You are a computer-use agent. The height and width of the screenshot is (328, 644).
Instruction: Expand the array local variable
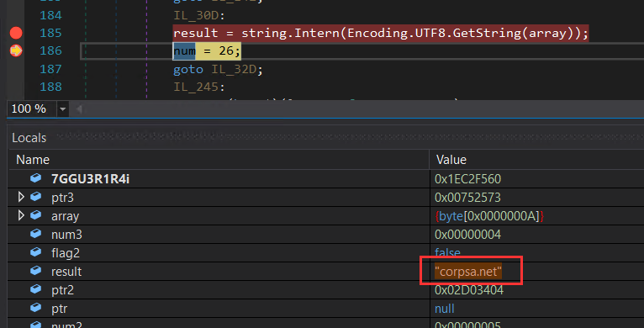coord(21,216)
